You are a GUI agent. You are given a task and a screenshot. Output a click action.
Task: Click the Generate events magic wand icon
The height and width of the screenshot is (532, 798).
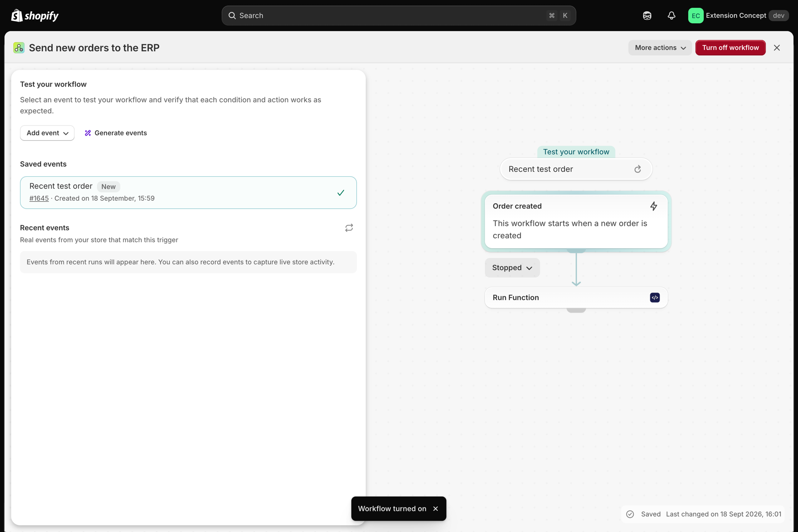pos(88,133)
